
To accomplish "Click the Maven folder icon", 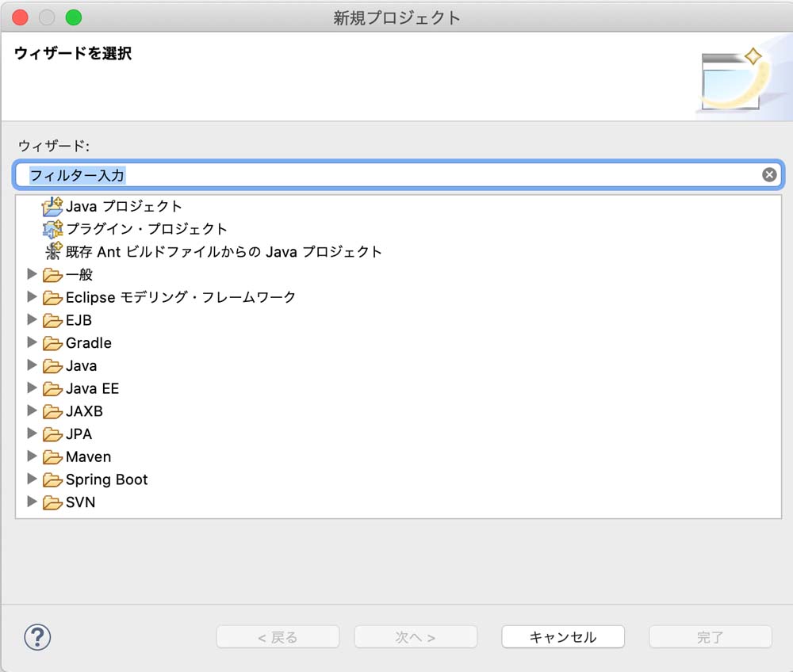I will (52, 456).
